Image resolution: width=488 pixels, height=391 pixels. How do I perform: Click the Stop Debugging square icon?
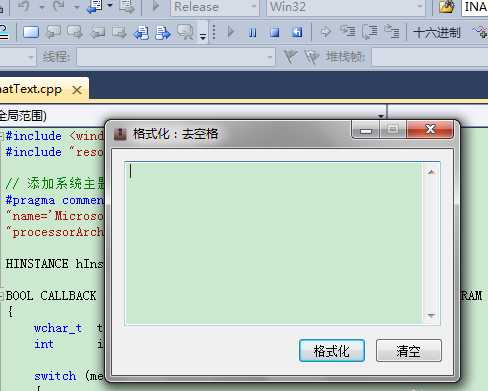pyautogui.click(x=275, y=33)
